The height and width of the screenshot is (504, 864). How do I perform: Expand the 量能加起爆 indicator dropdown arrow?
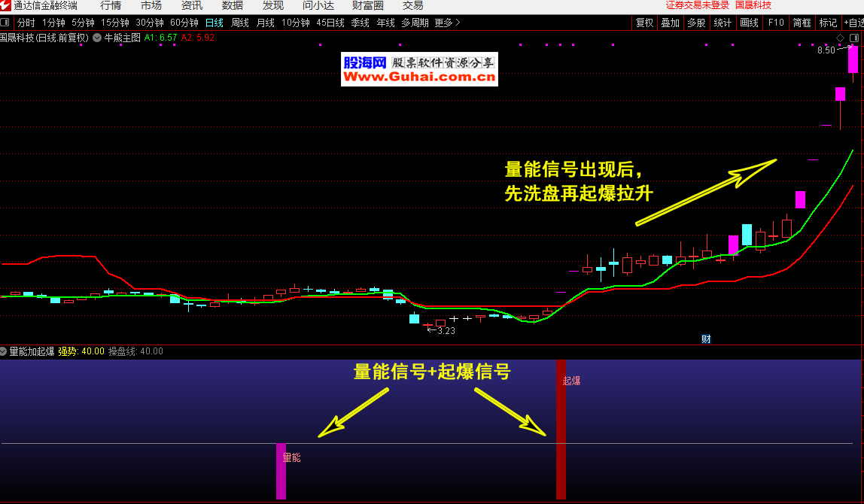click(x=4, y=351)
